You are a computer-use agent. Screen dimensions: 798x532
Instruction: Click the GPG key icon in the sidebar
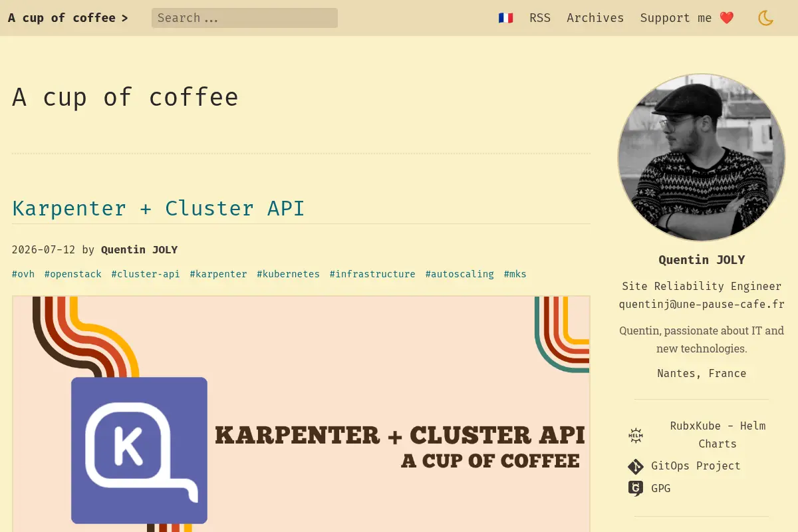click(636, 488)
